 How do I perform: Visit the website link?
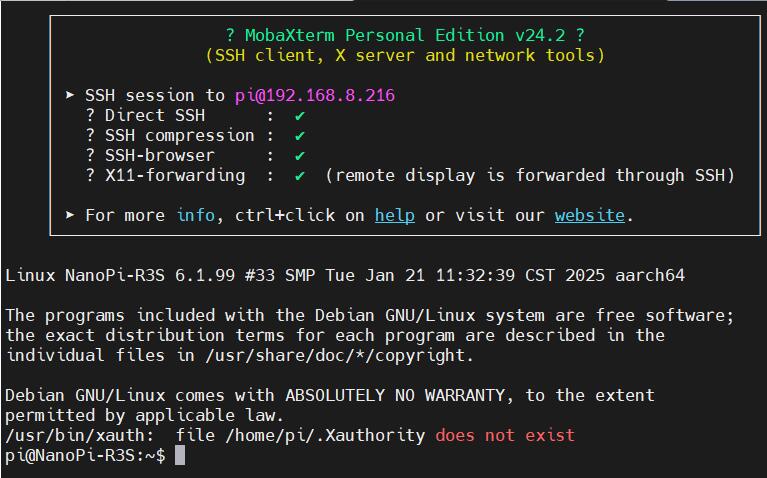pyautogui.click(x=589, y=215)
